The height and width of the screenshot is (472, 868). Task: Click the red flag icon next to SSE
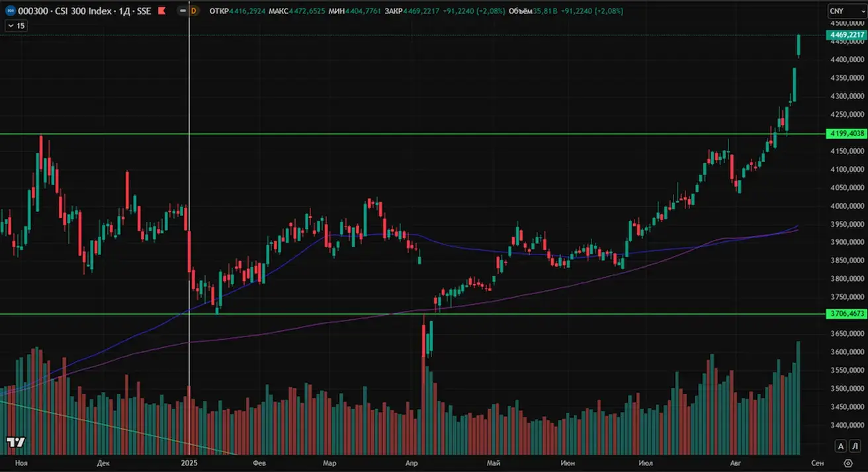click(161, 11)
